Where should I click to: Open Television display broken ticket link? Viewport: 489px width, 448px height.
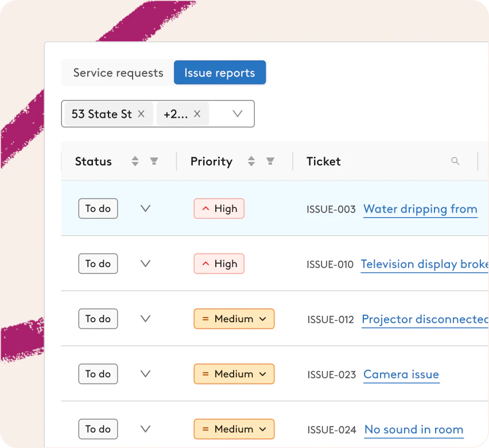click(425, 264)
